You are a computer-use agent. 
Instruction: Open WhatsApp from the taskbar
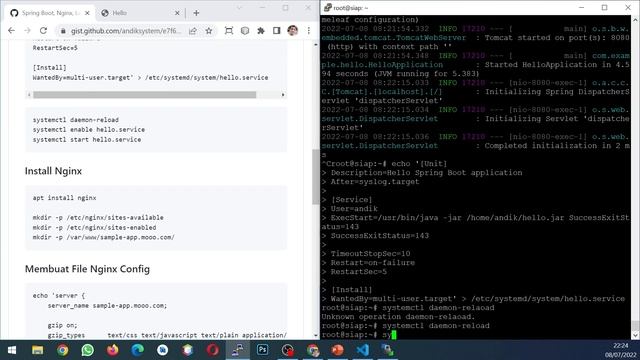[87, 350]
